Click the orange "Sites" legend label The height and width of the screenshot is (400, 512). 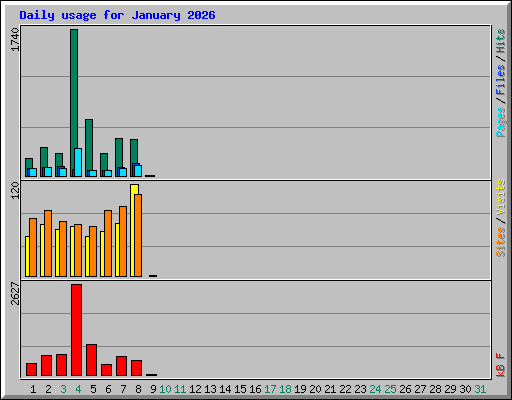click(x=501, y=242)
